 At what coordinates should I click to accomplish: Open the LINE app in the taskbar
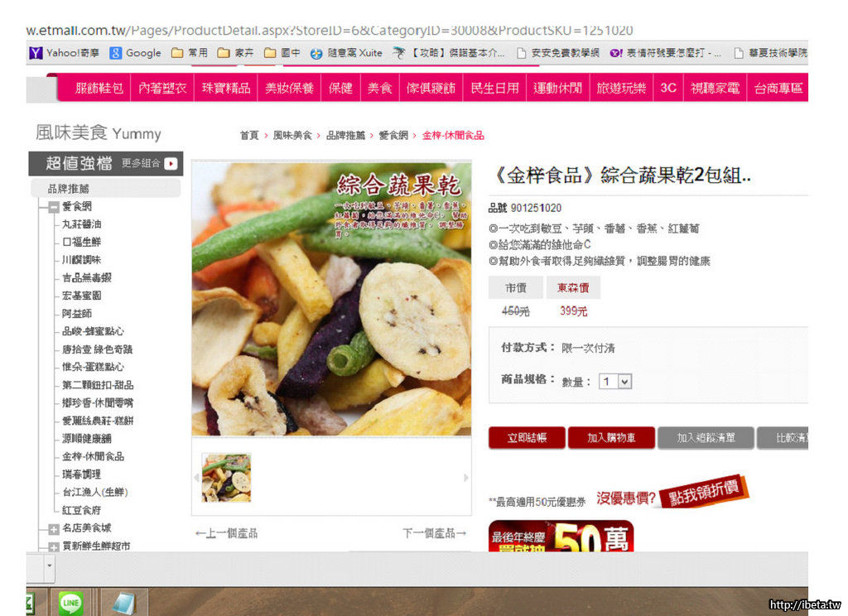(70, 603)
